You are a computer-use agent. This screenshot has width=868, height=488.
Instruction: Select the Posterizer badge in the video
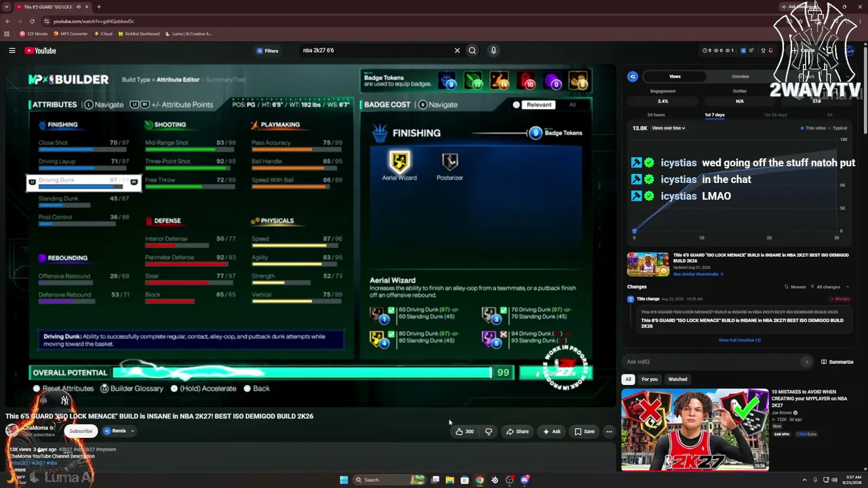coord(450,166)
